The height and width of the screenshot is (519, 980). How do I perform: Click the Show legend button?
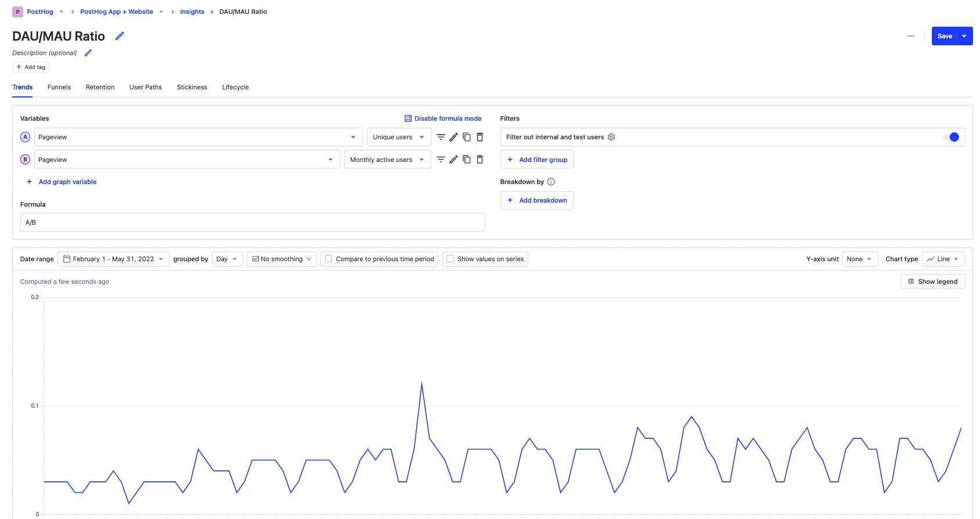(x=932, y=282)
